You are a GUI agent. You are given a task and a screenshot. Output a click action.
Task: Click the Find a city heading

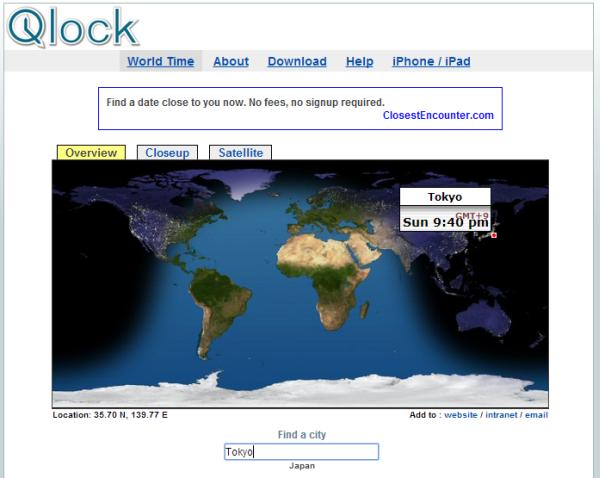(x=302, y=435)
